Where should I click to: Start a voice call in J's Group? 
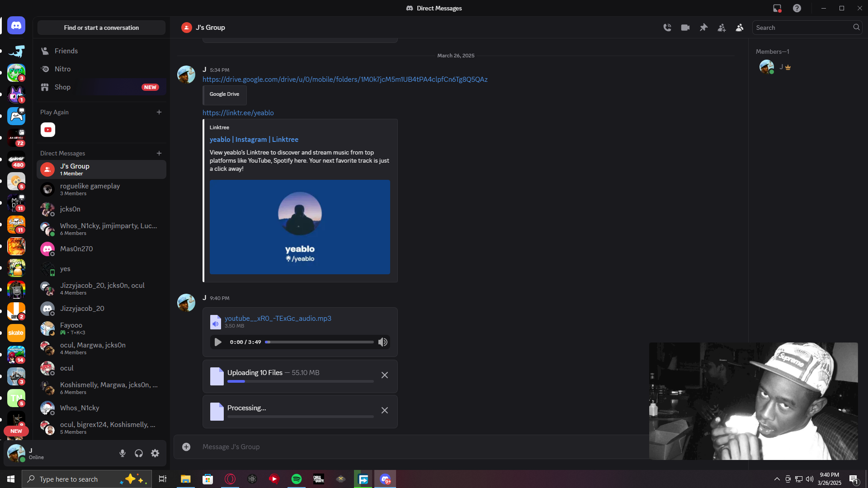(x=667, y=28)
